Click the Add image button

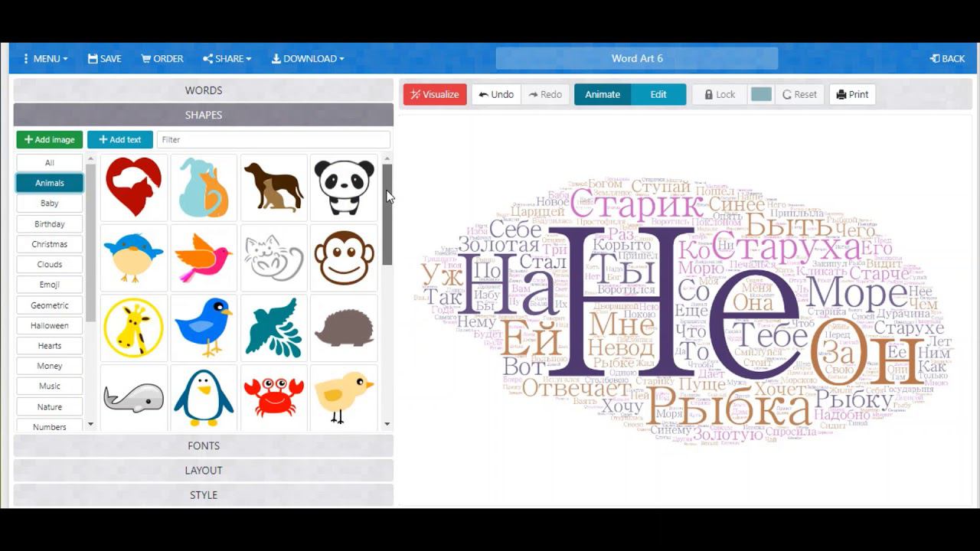pos(50,139)
